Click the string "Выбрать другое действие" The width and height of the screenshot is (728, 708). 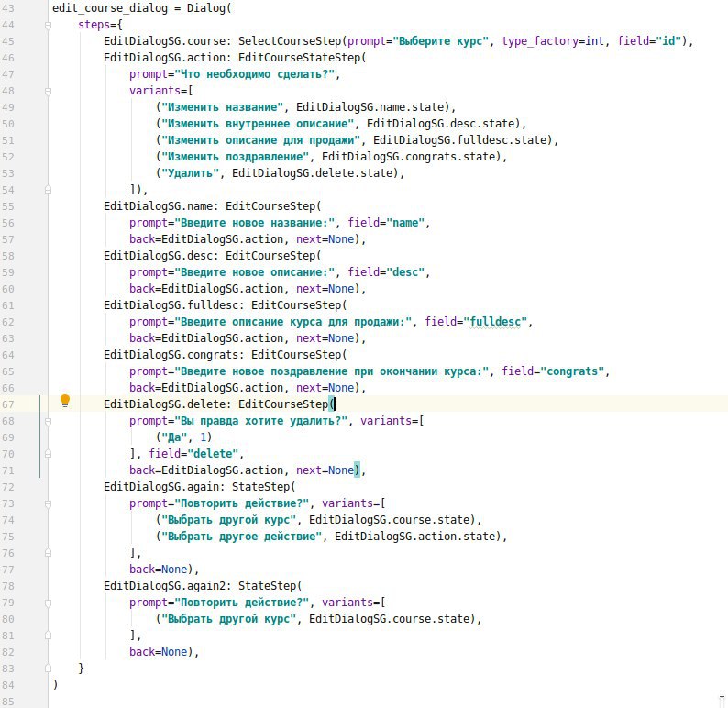(241, 537)
